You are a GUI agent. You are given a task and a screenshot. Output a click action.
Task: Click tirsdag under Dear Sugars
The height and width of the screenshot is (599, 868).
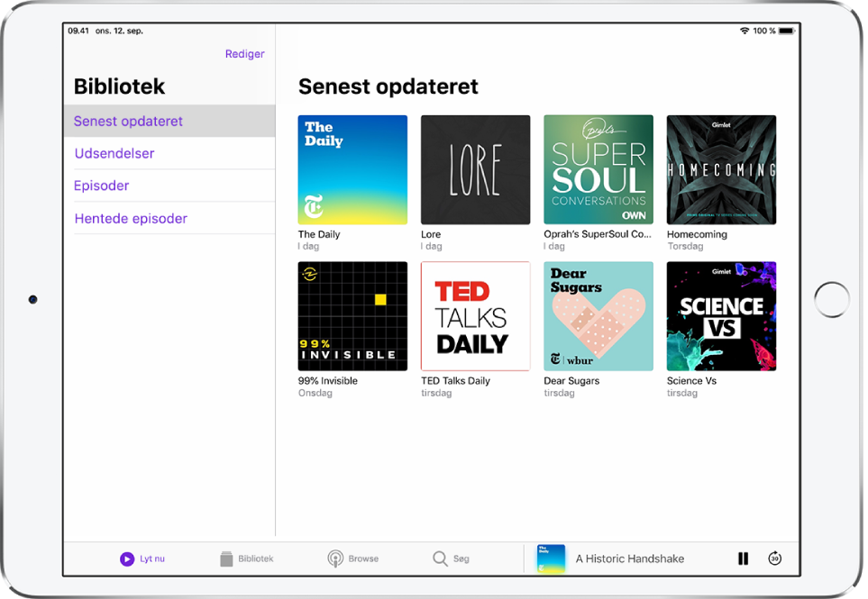click(x=559, y=394)
